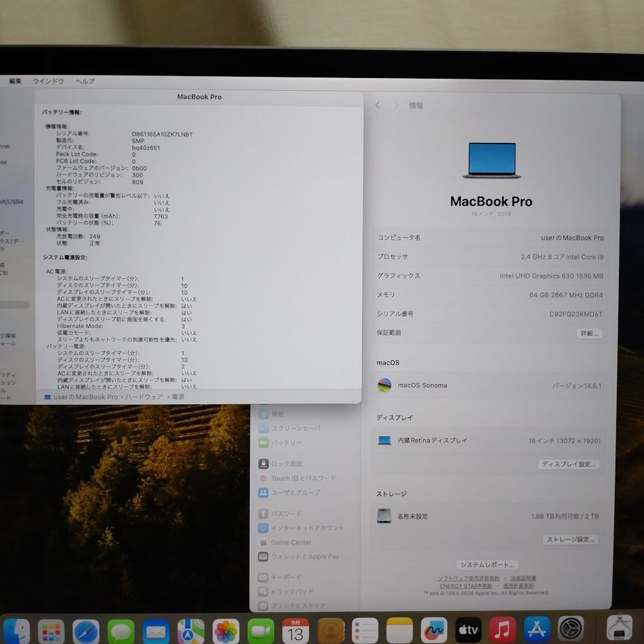Open Photos app in the Dock

pos(226,632)
